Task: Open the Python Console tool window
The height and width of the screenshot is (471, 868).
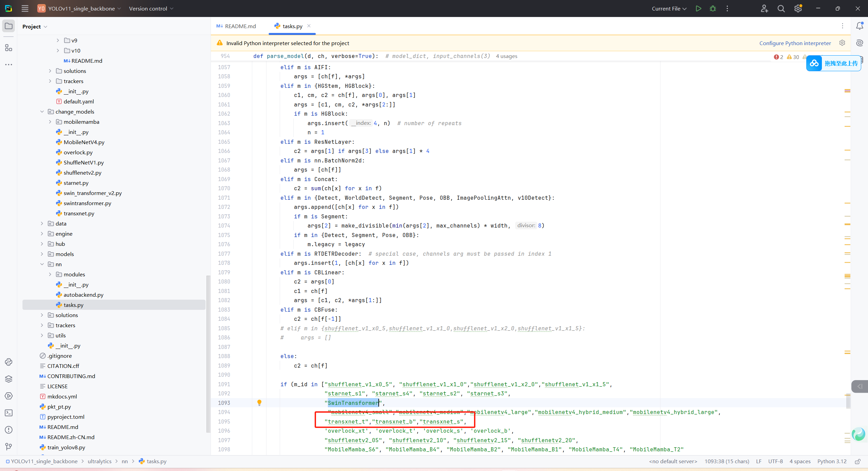Action: [x=8, y=362]
